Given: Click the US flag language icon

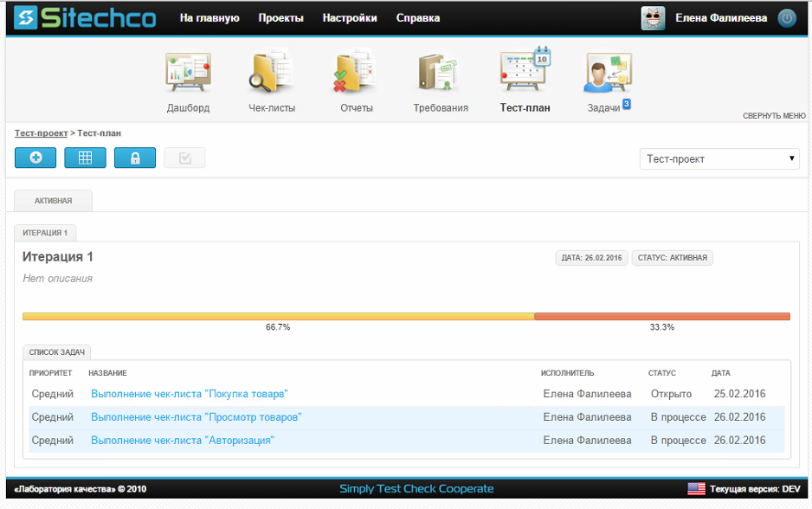Looking at the screenshot, I should point(696,488).
